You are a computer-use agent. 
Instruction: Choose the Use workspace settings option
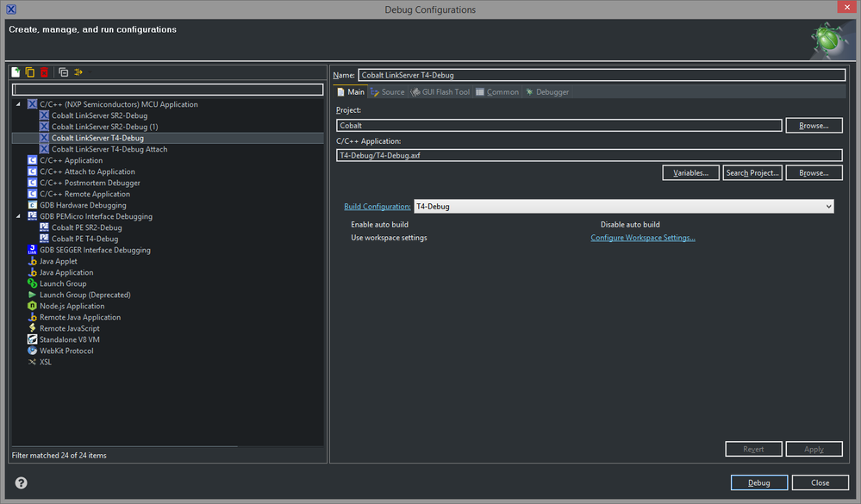[389, 238]
